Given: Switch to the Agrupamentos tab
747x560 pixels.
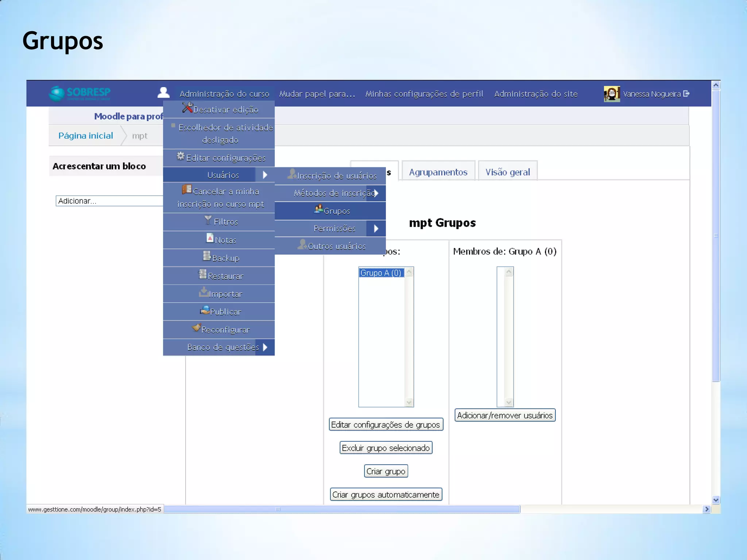Looking at the screenshot, I should pyautogui.click(x=438, y=172).
